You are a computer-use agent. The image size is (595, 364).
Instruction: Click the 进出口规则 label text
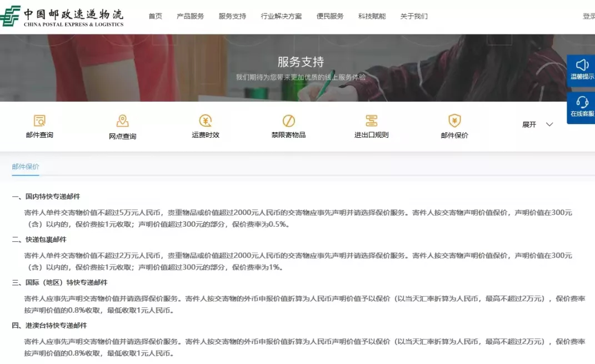tap(371, 135)
